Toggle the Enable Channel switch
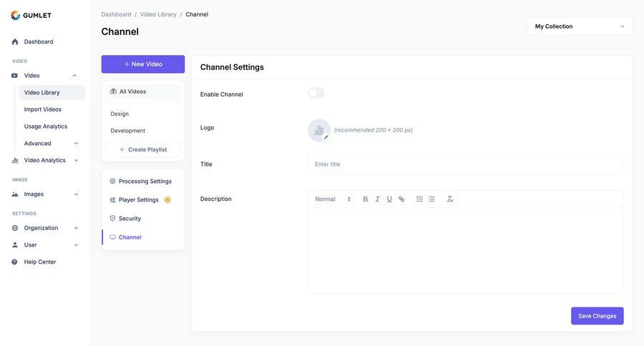Screen dimensions: 644x346 (x=316, y=93)
